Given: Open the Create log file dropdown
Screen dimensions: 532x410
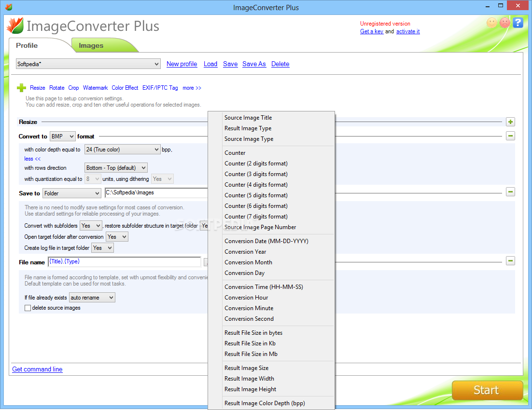Looking at the screenshot, I should pyautogui.click(x=102, y=248).
